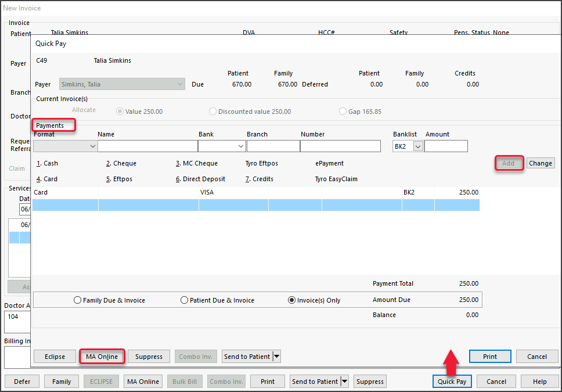Open the payment Format dropdown
The image size is (562, 392).
65,146
